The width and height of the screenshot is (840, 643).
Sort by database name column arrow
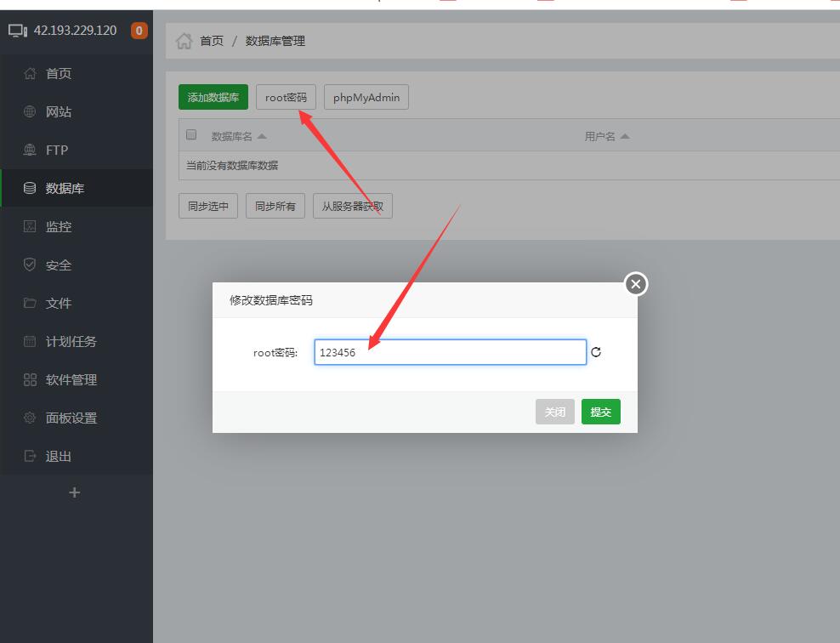tap(262, 137)
